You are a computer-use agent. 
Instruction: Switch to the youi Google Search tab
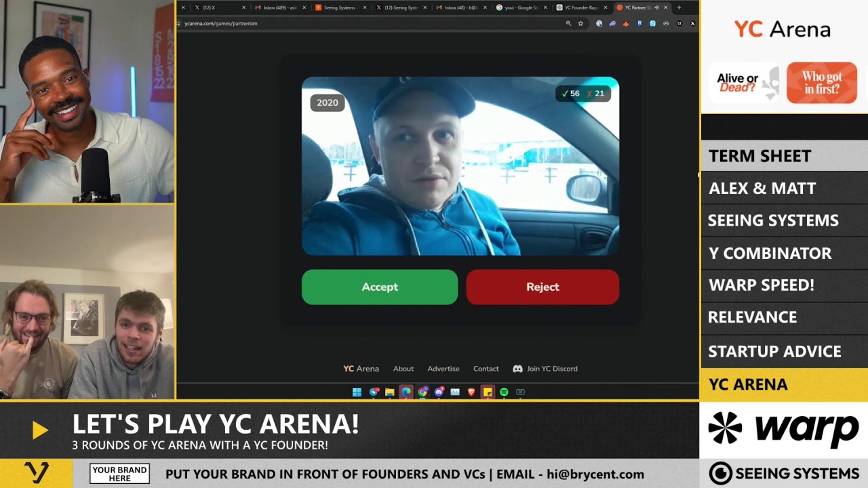pos(520,7)
